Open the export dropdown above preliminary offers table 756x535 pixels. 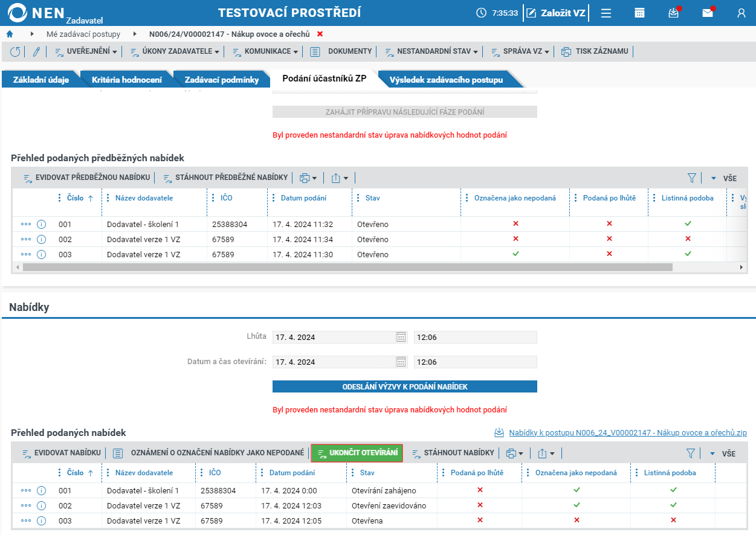(x=340, y=178)
